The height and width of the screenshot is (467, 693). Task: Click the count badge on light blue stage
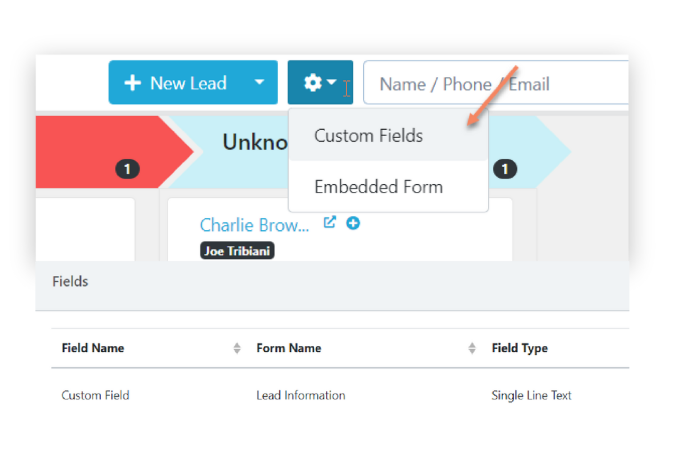pyautogui.click(x=505, y=169)
